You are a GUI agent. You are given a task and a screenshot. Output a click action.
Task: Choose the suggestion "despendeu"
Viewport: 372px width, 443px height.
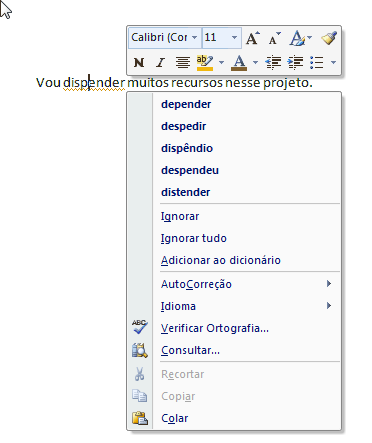pos(190,170)
